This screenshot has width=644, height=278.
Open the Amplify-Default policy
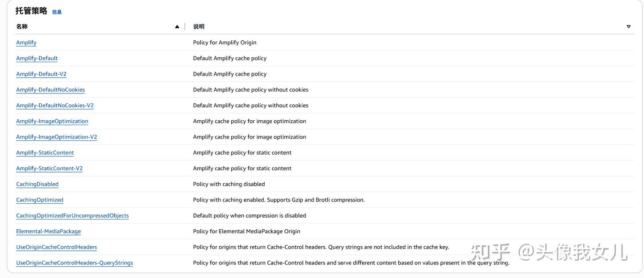pyautogui.click(x=37, y=58)
